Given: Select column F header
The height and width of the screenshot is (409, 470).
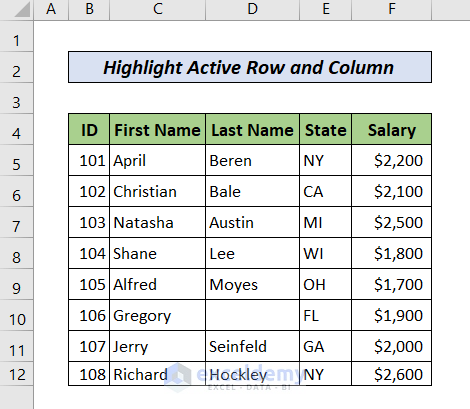Looking at the screenshot, I should (x=392, y=9).
